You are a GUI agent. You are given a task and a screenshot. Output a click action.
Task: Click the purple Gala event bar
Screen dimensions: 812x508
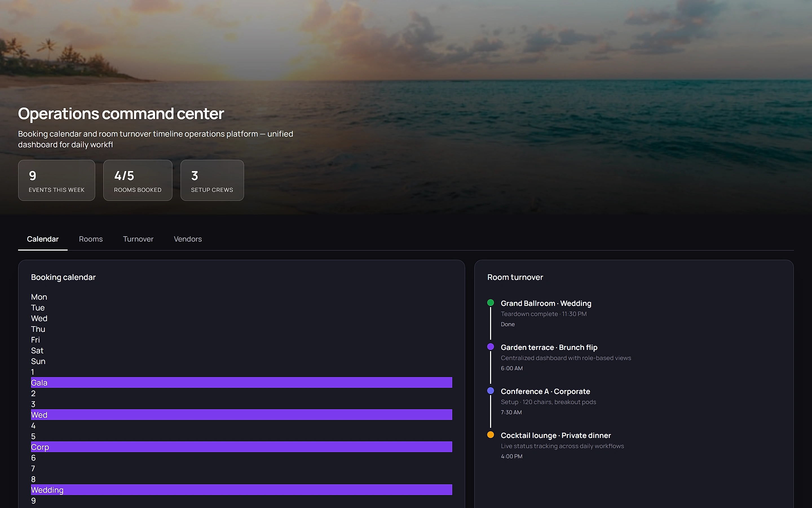coord(241,382)
